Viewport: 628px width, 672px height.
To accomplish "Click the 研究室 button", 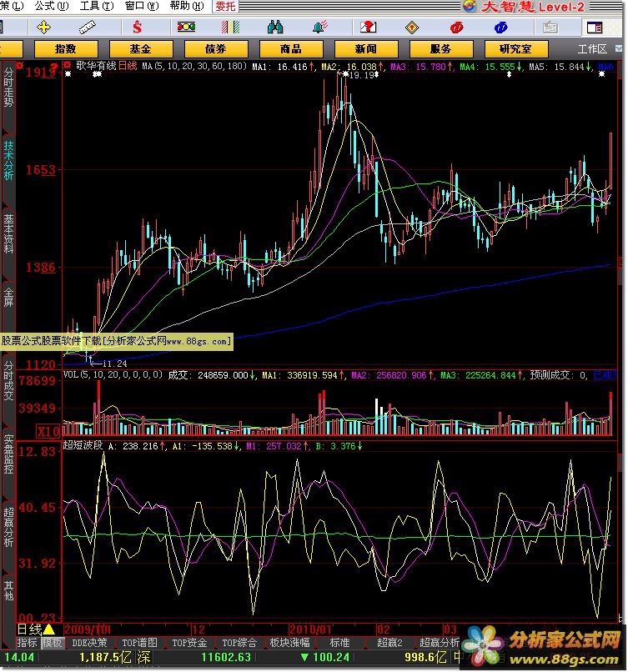I will 515,49.
